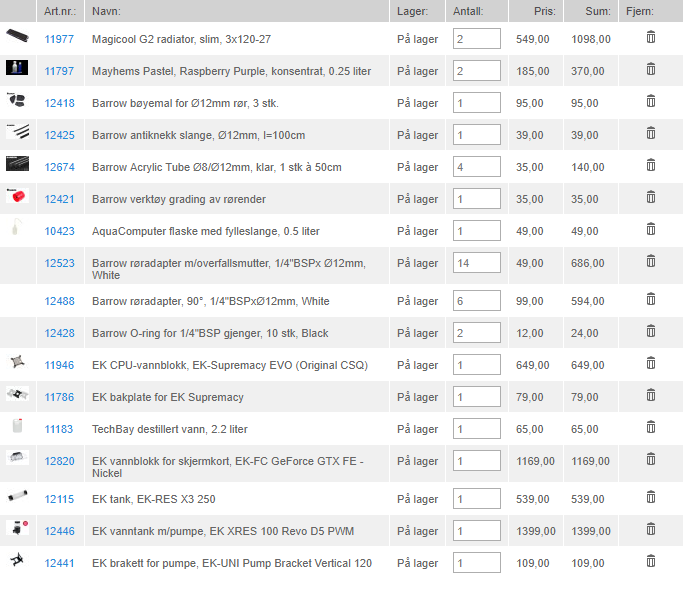Delete Barrow Acrylic Tube row
This screenshot has width=695, height=592.
coord(650,165)
